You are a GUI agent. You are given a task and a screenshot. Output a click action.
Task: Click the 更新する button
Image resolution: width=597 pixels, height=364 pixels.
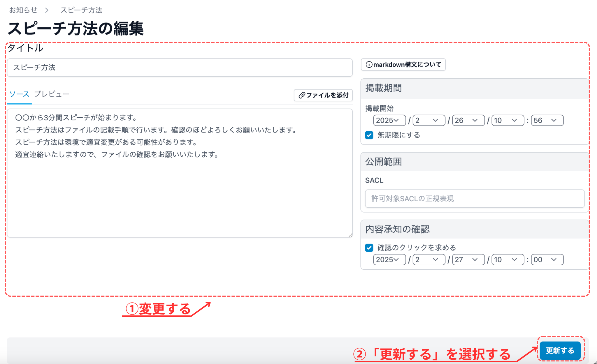pyautogui.click(x=561, y=351)
